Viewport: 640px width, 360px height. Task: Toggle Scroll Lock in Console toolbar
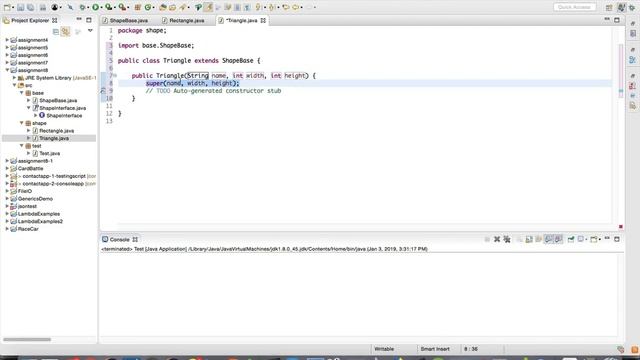[529, 240]
